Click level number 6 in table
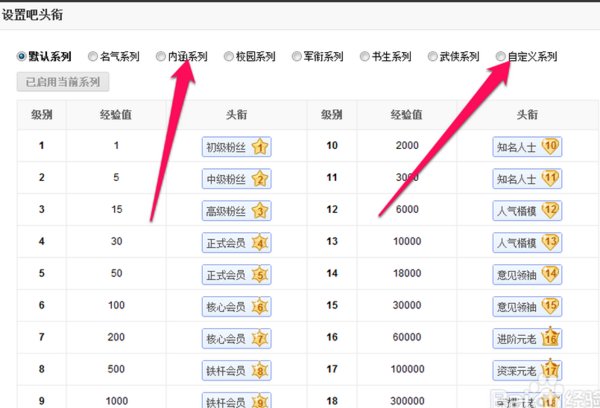 coord(41,305)
